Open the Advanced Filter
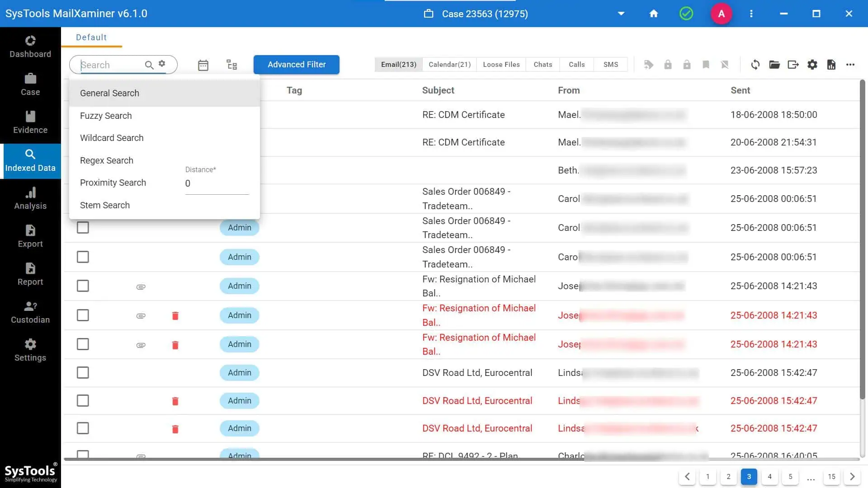The width and height of the screenshot is (868, 488). tap(297, 65)
